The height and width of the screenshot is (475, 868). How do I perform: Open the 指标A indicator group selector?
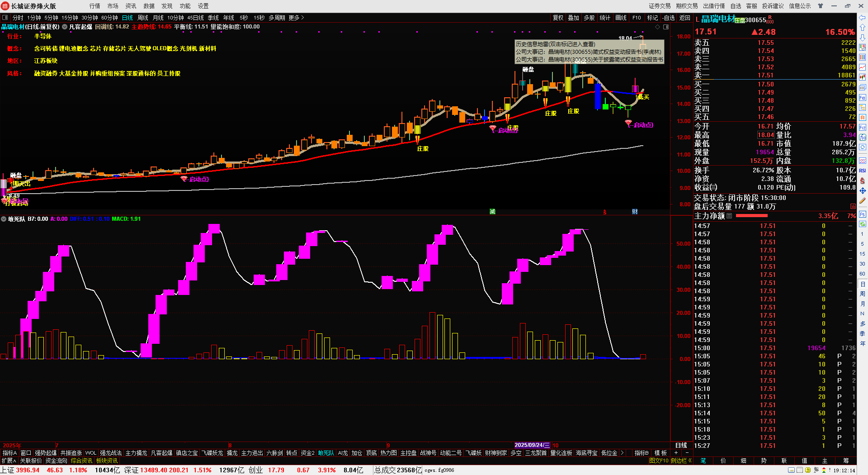[x=10, y=453]
